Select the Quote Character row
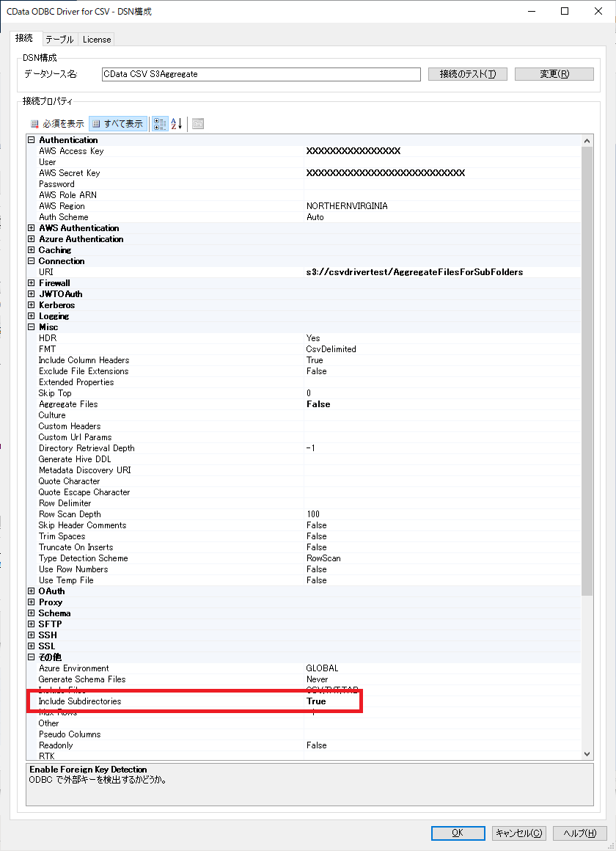The height and width of the screenshot is (851, 616). (x=308, y=481)
